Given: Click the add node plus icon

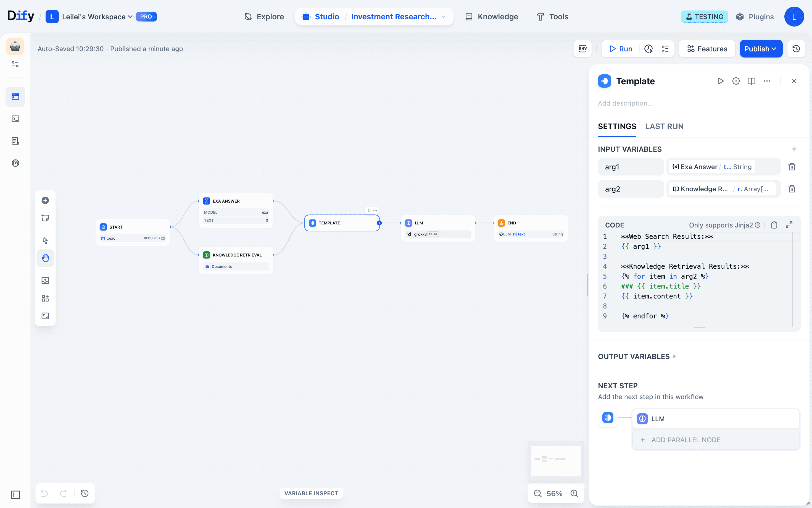Looking at the screenshot, I should pos(45,201).
